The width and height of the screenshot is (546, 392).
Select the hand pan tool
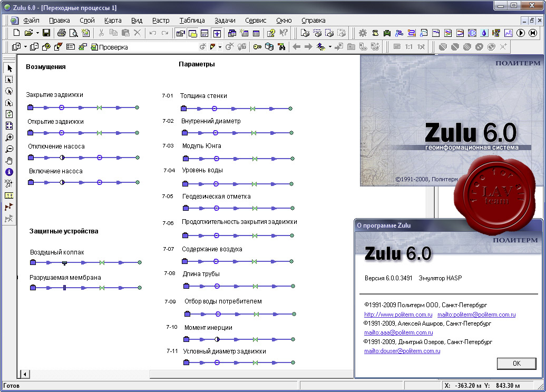point(9,161)
